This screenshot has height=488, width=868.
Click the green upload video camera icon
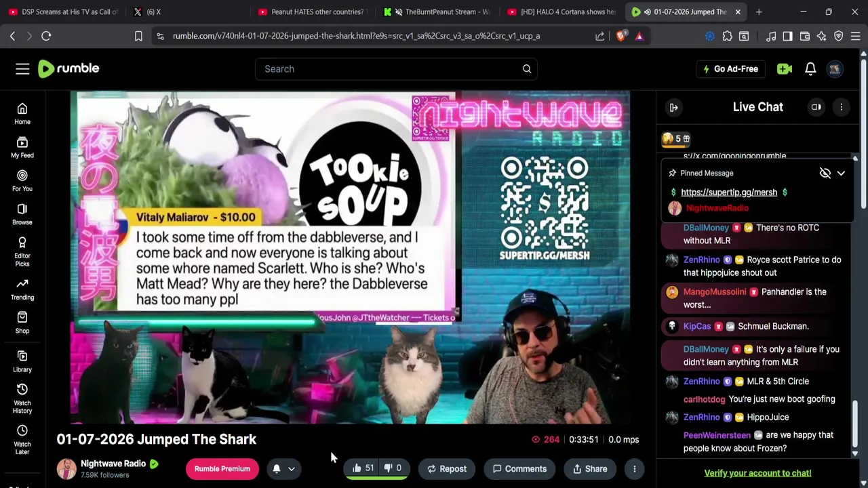pyautogui.click(x=785, y=68)
